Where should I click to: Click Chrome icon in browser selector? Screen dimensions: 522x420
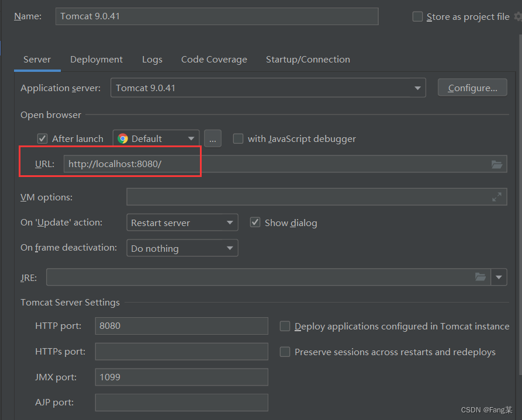(123, 138)
